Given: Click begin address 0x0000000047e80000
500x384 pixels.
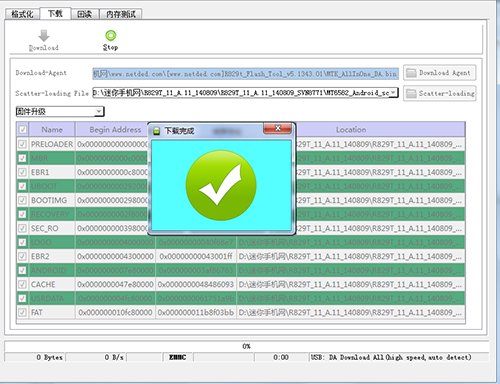Looking at the screenshot, I should (x=115, y=284).
